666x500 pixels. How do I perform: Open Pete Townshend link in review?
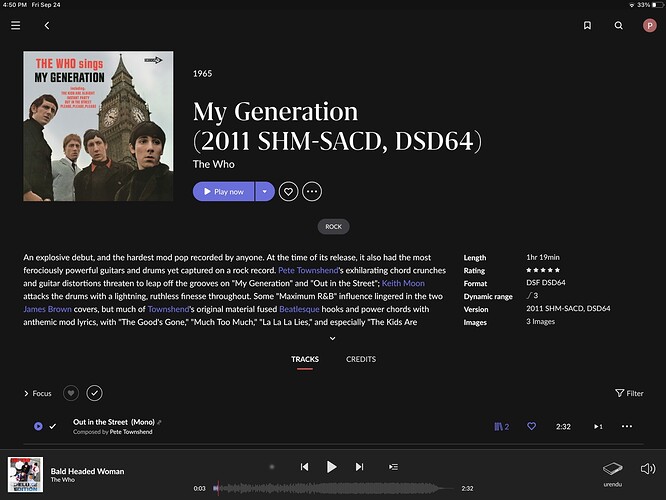(308, 270)
